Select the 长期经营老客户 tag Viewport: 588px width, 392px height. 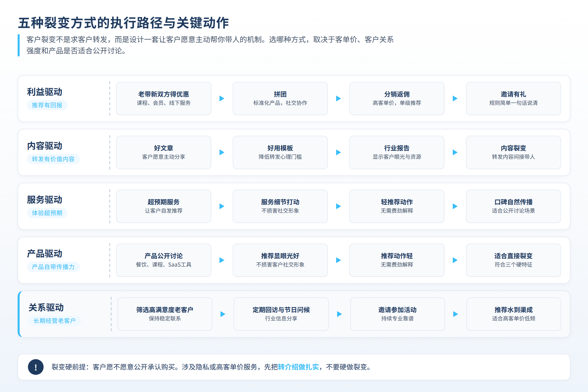tap(55, 321)
